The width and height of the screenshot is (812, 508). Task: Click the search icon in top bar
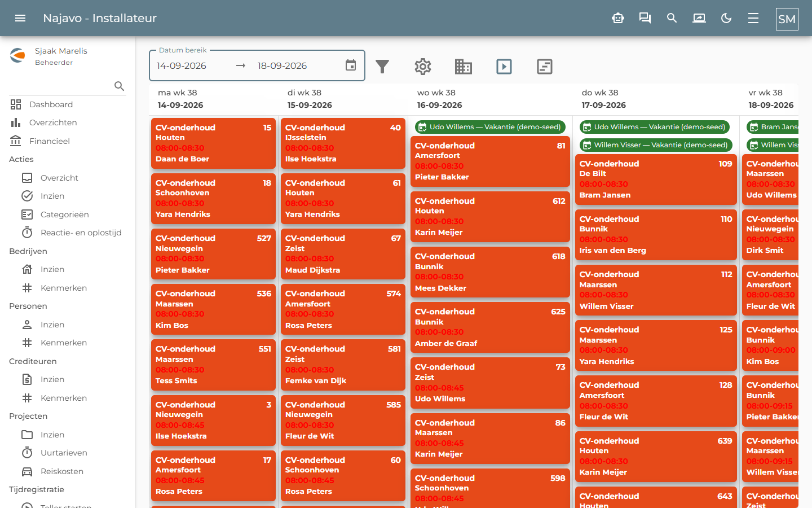coord(672,18)
